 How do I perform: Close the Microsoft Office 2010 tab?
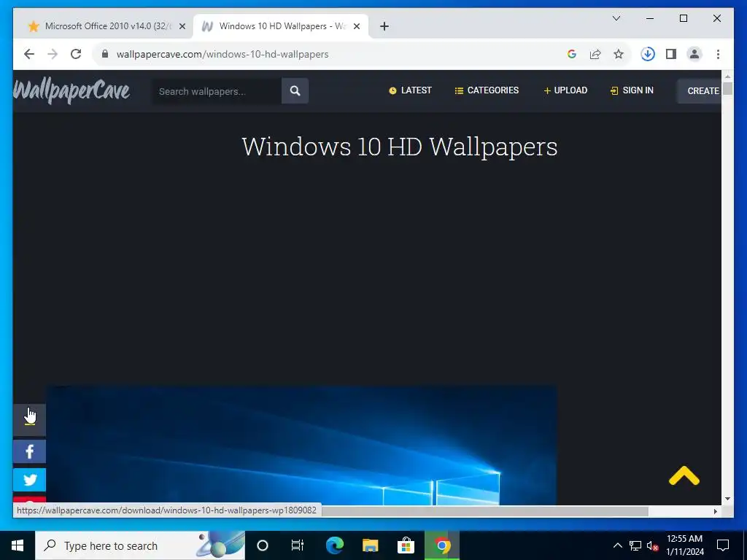point(182,27)
